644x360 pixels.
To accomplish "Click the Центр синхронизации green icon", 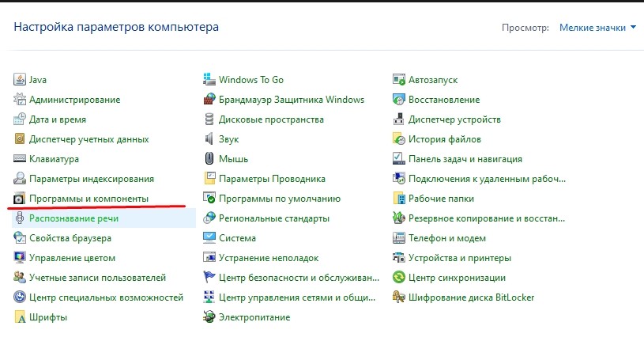I will point(399,278).
